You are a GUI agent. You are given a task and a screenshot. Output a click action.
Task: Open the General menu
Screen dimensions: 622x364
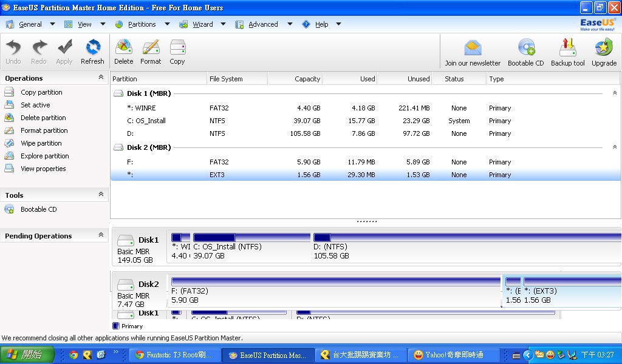[x=30, y=24]
